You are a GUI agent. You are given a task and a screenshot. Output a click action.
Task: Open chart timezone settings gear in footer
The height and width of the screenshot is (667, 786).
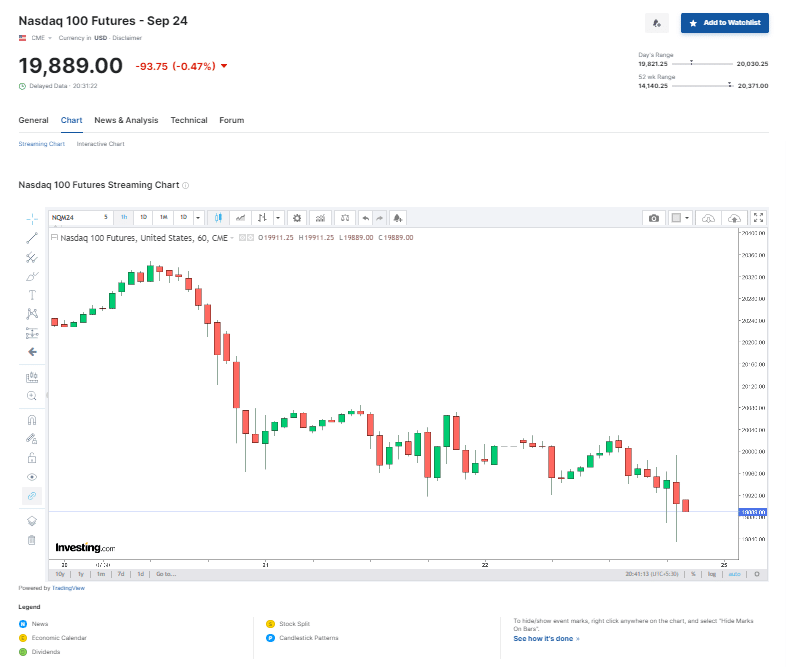[x=757, y=574]
